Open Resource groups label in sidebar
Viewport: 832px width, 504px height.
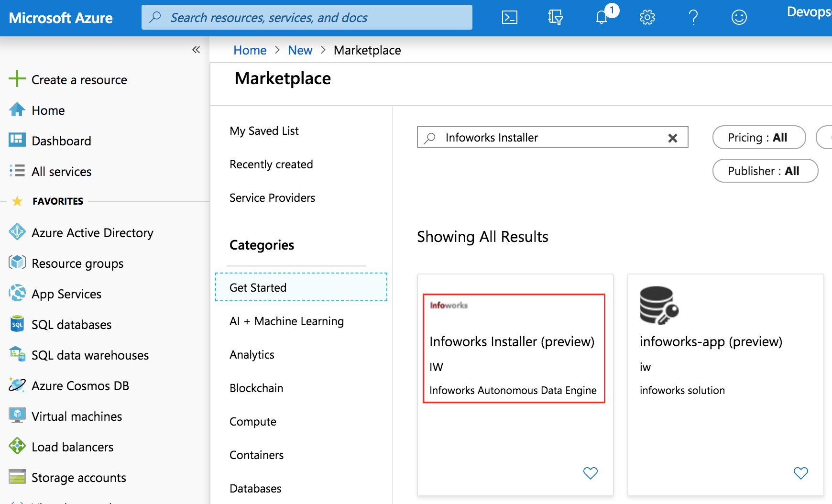click(77, 263)
